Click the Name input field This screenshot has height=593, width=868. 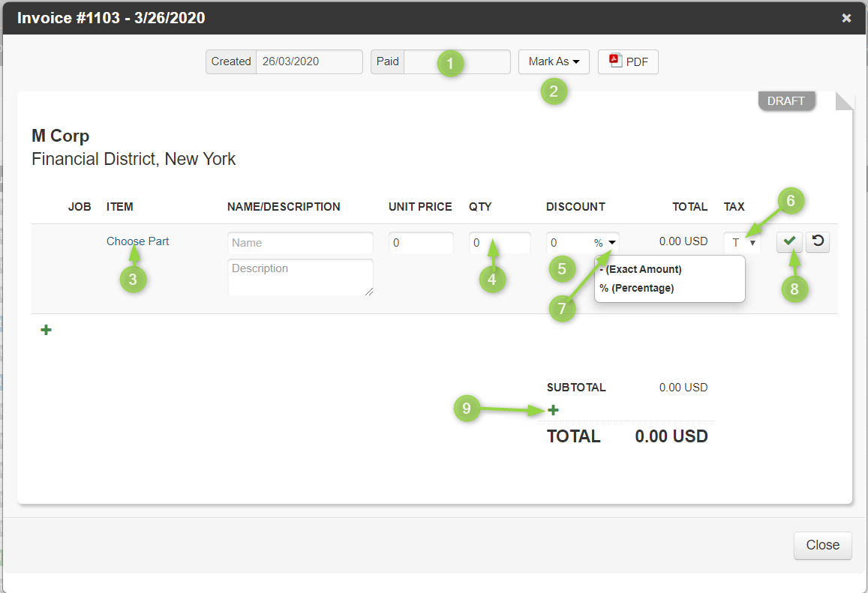[300, 243]
